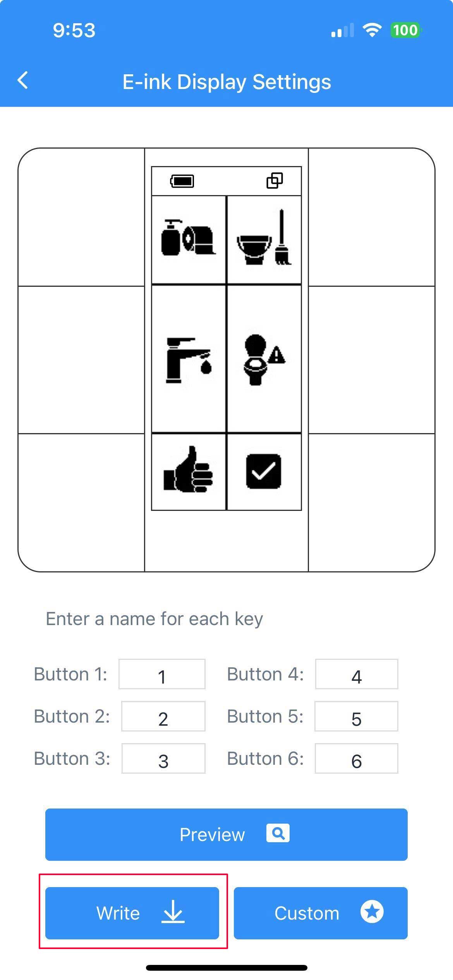The image size is (453, 980).
Task: Edit the Button 4 name field
Action: [357, 675]
